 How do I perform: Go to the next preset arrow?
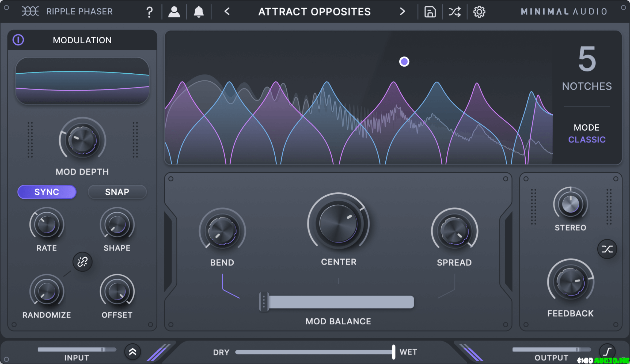[x=402, y=12]
